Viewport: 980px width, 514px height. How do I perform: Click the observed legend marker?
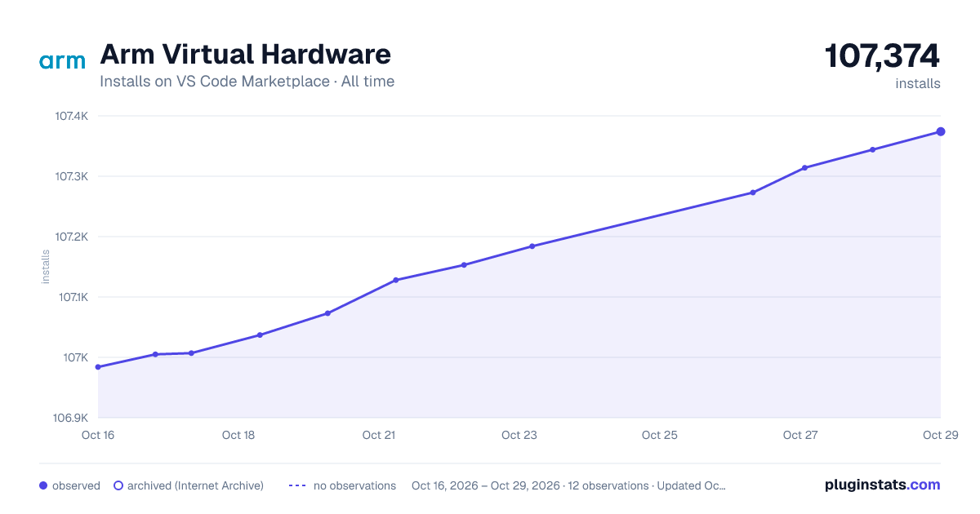pos(43,485)
